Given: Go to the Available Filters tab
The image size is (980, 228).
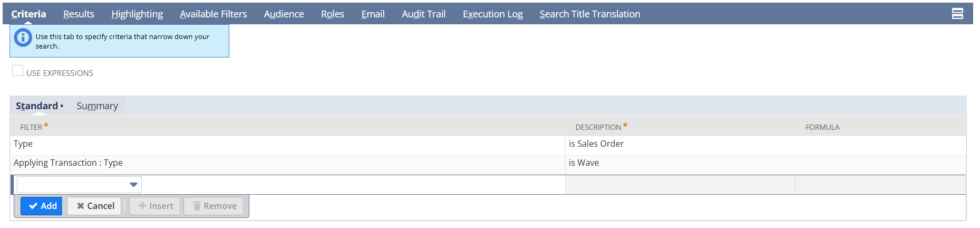Looking at the screenshot, I should pyautogui.click(x=213, y=14).
